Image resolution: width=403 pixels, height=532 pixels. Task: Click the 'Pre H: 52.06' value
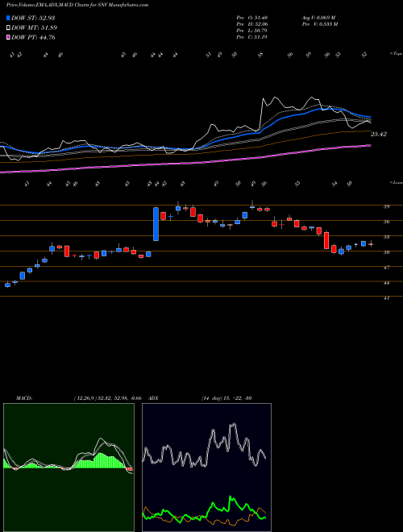(252, 24)
